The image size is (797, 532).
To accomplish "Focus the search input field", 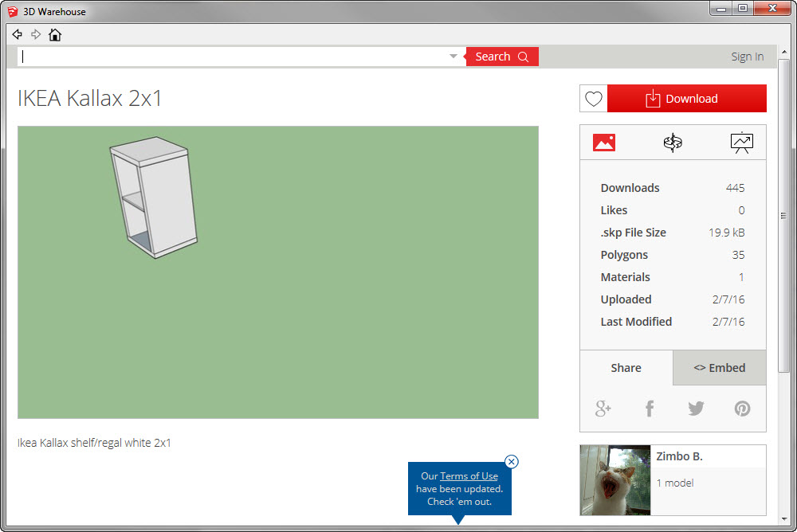I will click(x=234, y=57).
